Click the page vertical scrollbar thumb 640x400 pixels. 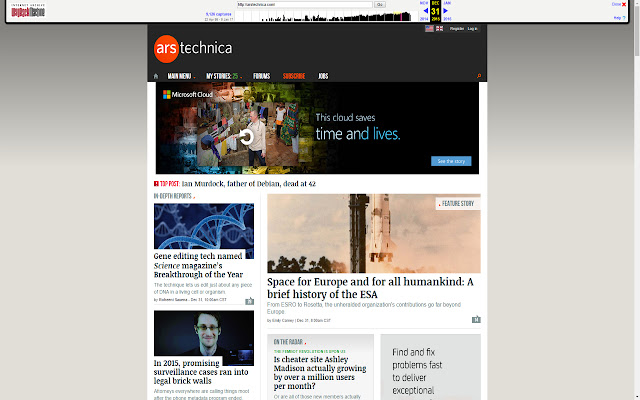637,32
